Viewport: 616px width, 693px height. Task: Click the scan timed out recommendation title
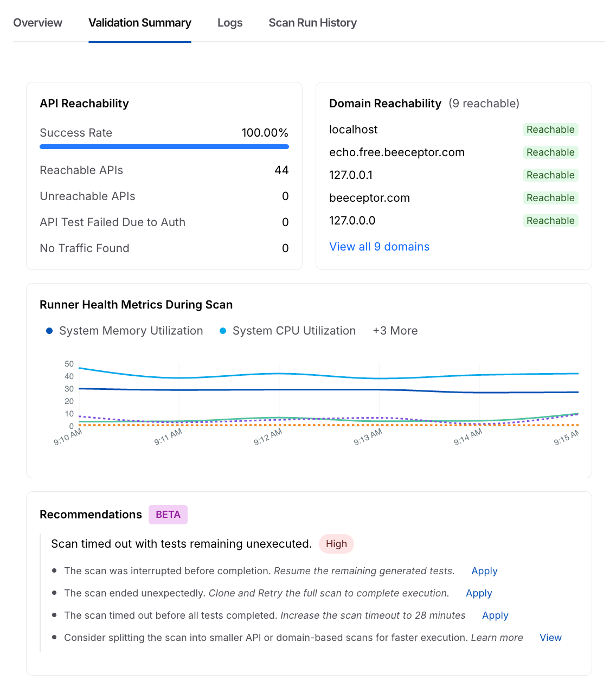tap(181, 544)
